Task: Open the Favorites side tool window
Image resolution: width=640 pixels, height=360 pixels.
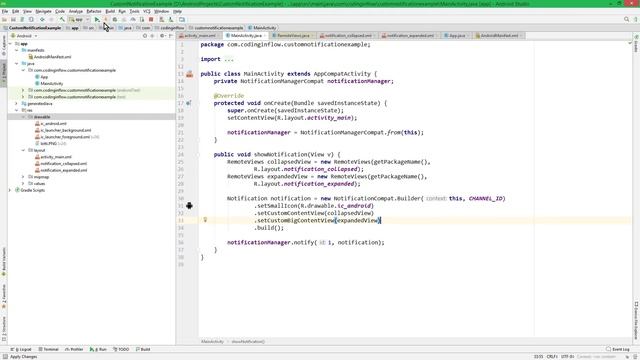Action: (x=4, y=296)
